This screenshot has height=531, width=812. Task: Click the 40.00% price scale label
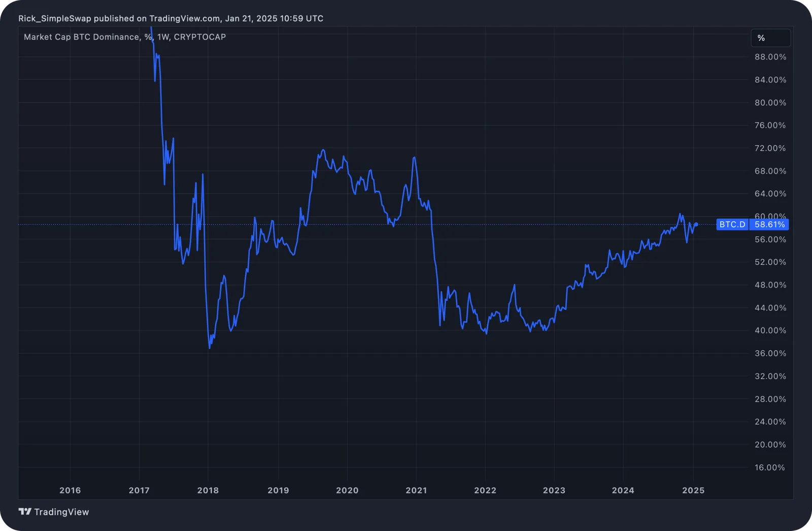coord(770,330)
